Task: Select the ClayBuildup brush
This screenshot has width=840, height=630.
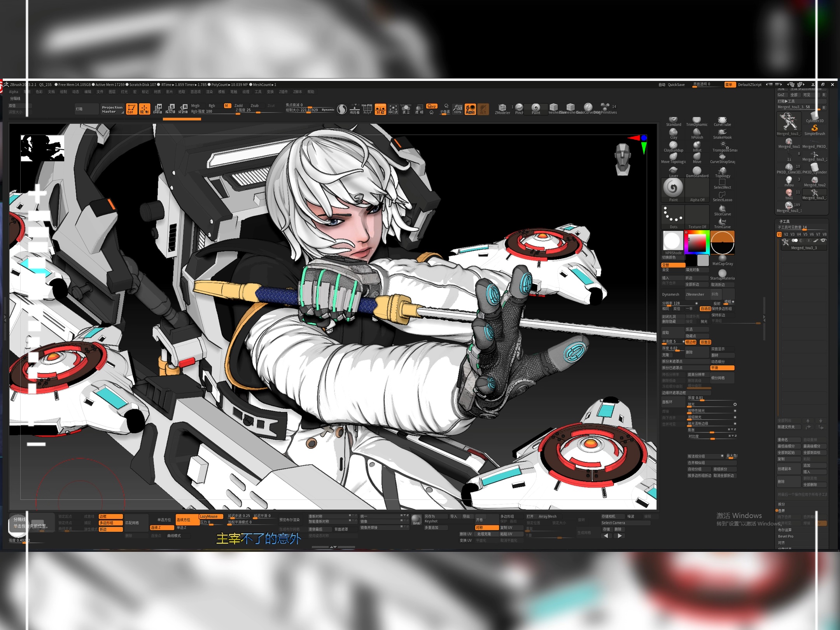Action: (673, 147)
